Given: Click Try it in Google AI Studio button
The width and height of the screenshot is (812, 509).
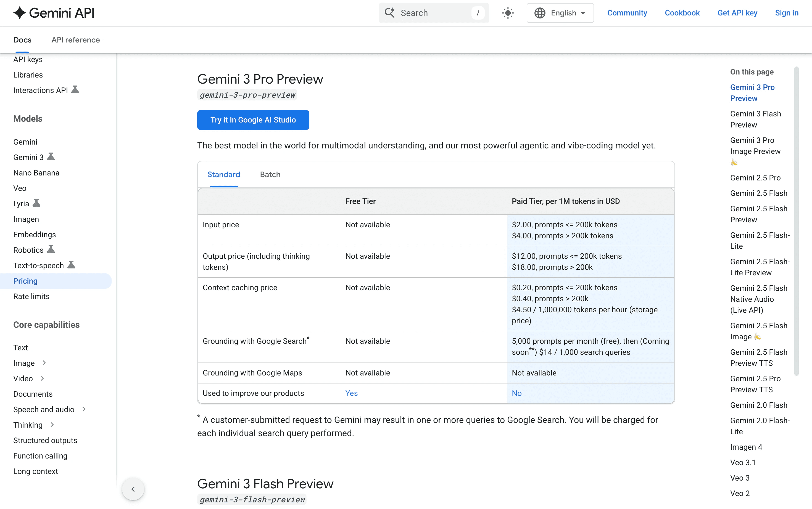Looking at the screenshot, I should (253, 120).
